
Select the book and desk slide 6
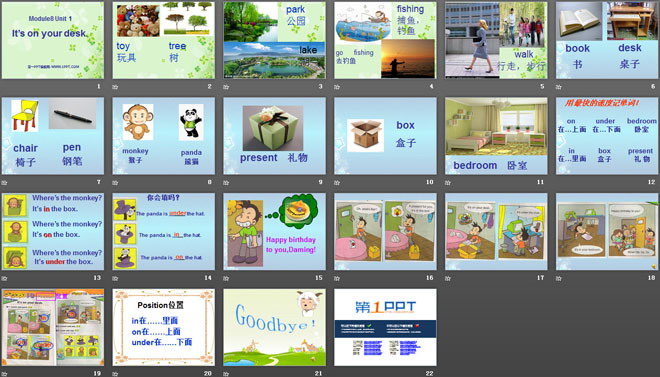(607, 40)
